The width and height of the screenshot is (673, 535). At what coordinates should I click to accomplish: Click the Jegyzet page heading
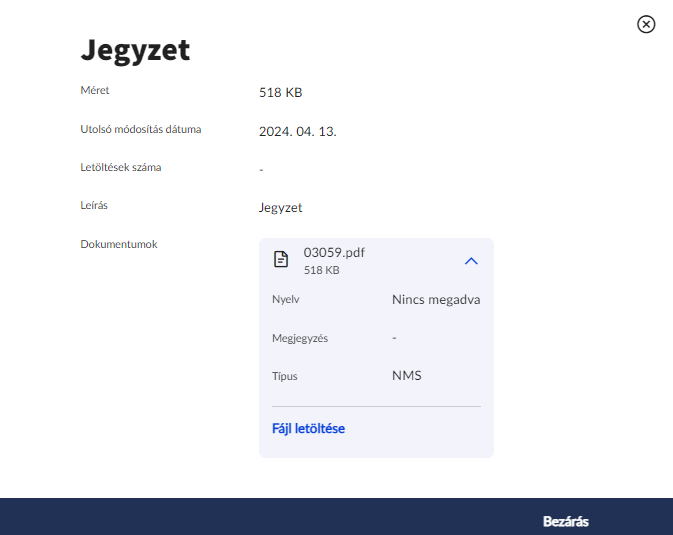pos(135,50)
